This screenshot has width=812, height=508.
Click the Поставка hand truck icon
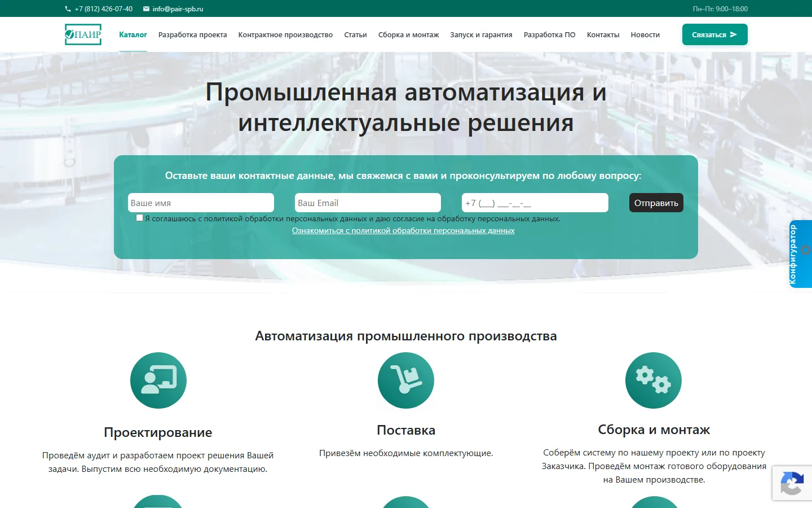tap(406, 380)
